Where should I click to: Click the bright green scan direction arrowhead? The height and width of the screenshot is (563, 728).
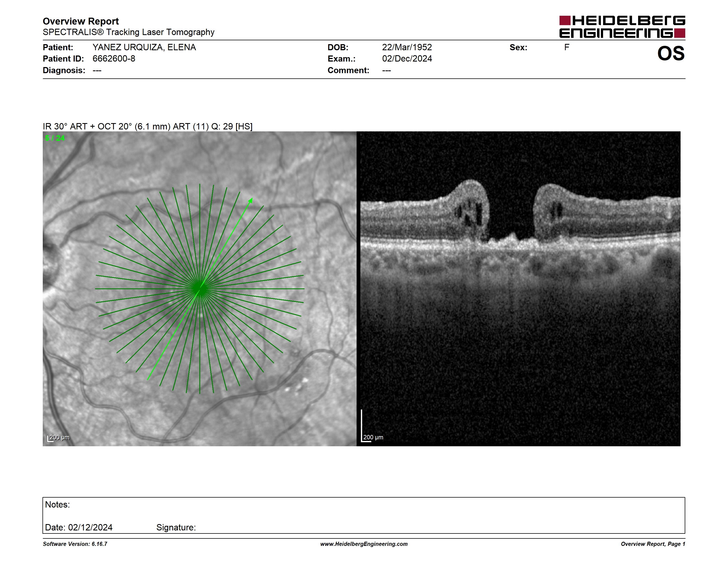pyautogui.click(x=250, y=200)
